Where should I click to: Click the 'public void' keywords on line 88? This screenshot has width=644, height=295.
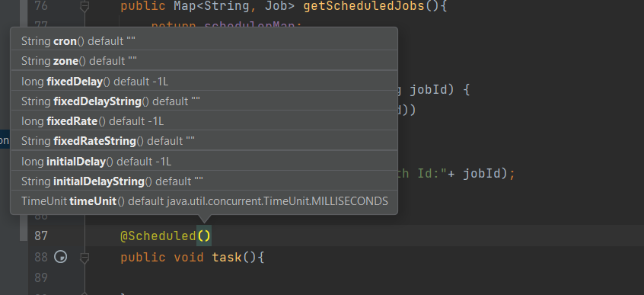pos(162,258)
